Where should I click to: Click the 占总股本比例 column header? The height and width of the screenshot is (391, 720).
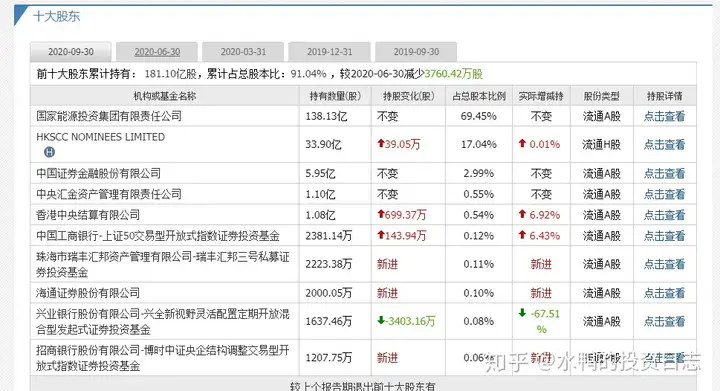click(x=479, y=96)
